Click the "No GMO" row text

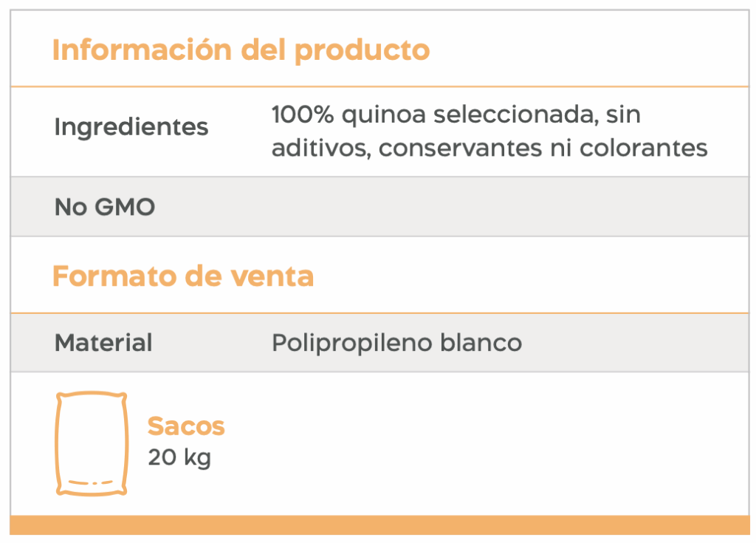point(105,207)
